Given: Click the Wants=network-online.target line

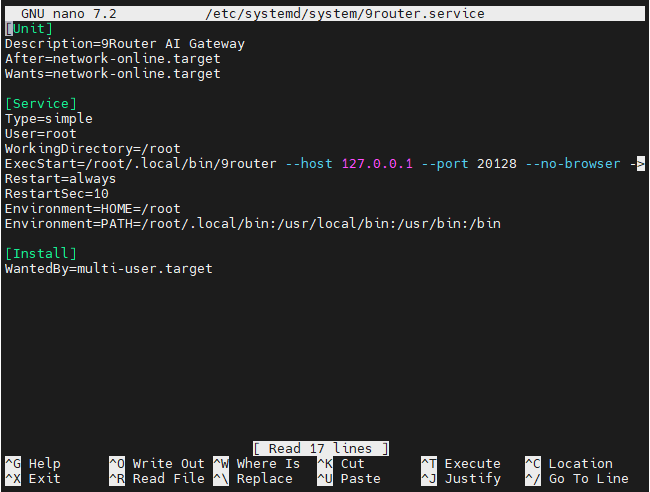Looking at the screenshot, I should 113,74.
